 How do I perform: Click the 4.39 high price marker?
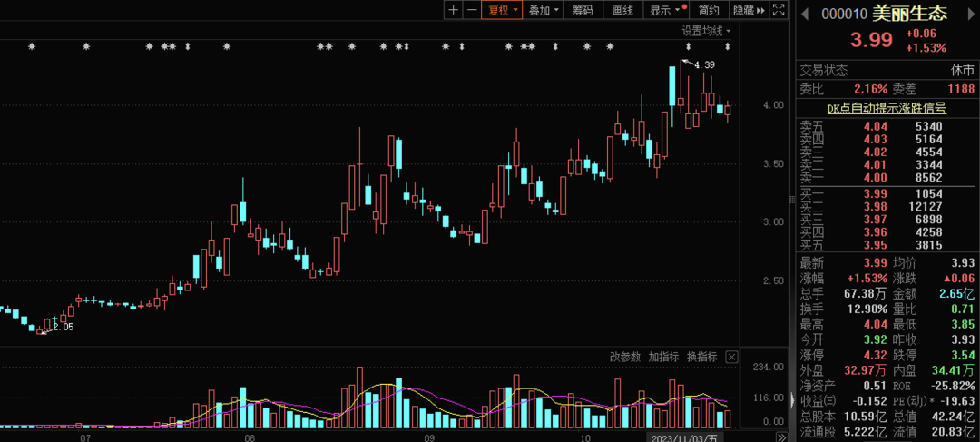[703, 64]
